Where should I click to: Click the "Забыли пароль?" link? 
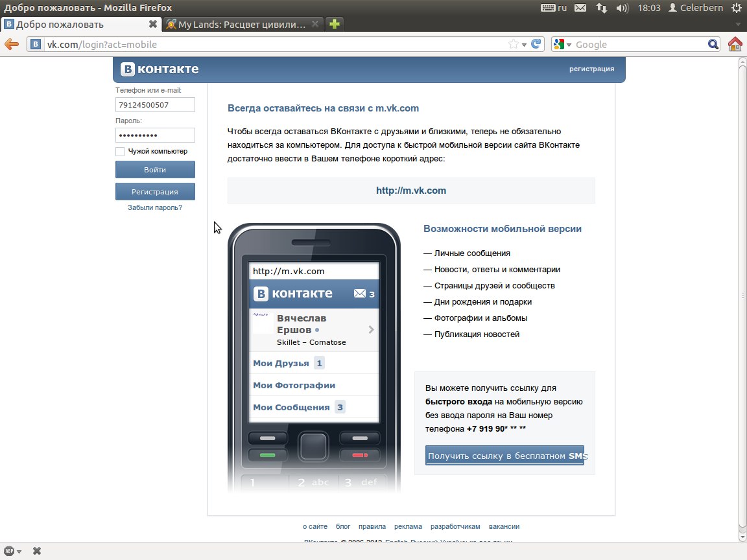pyautogui.click(x=155, y=207)
